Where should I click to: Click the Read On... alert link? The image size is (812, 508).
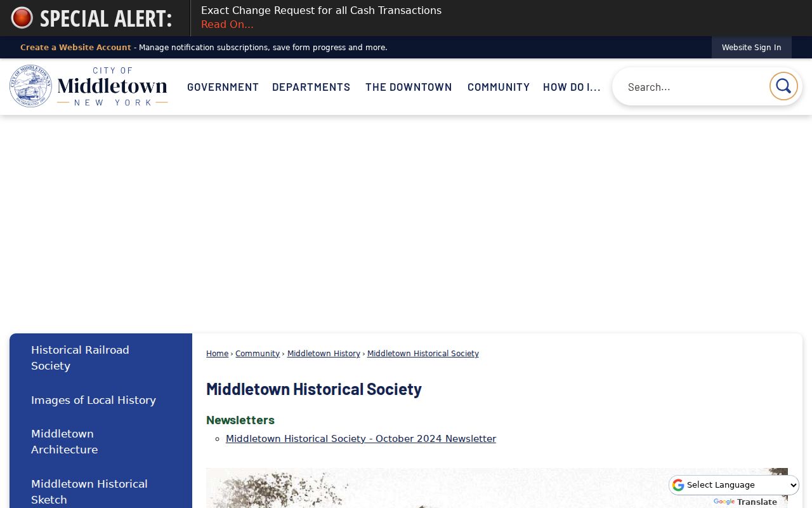coord(227,25)
